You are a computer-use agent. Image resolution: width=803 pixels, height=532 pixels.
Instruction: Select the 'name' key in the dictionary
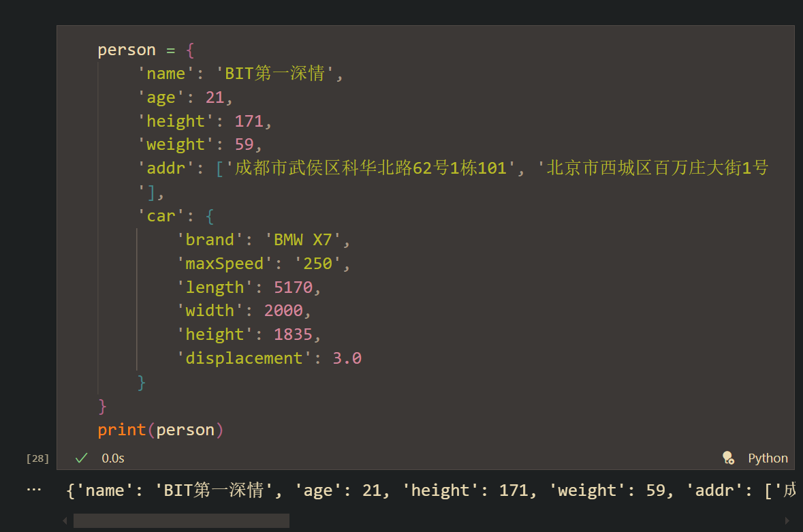tap(166, 73)
